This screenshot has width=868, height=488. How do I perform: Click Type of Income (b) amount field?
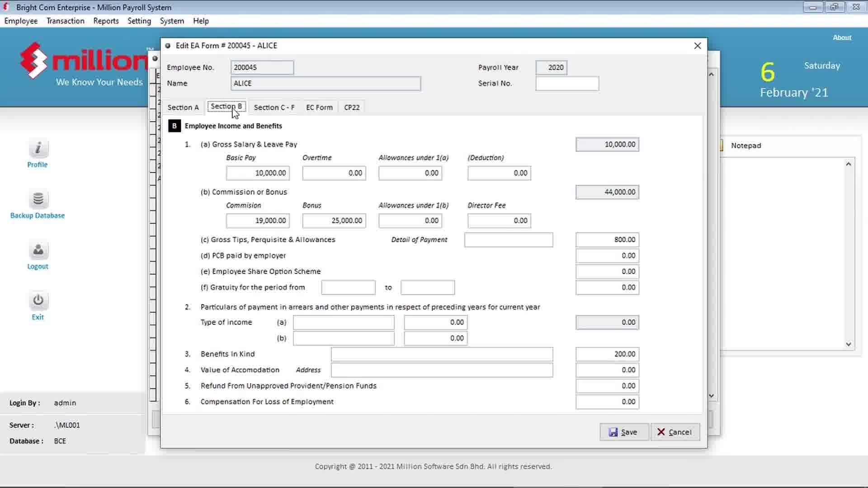pos(436,338)
